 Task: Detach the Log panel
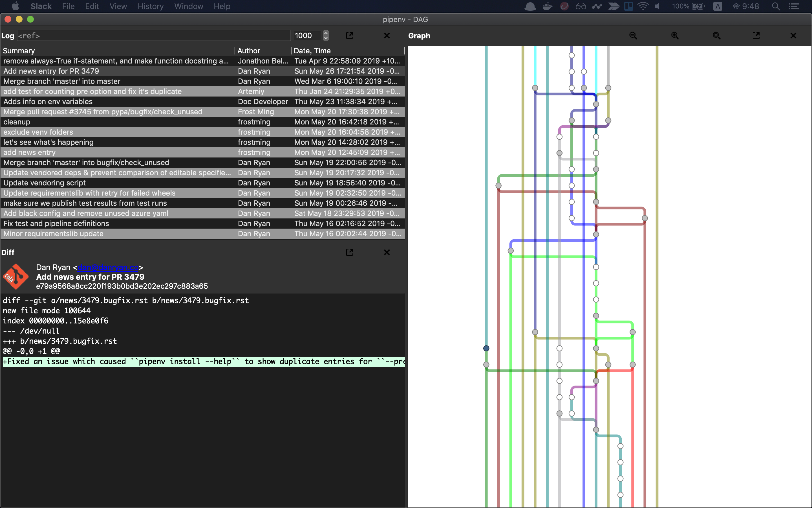(350, 36)
